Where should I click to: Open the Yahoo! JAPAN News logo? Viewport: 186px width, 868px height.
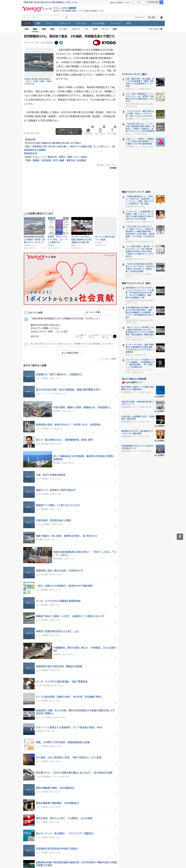37,9
